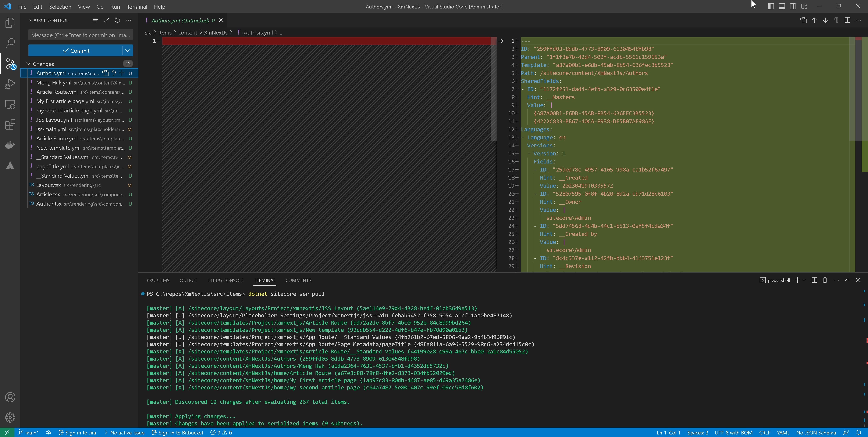The height and width of the screenshot is (437, 868).
Task: Open file icon in diff editor toolbar
Action: tap(803, 20)
